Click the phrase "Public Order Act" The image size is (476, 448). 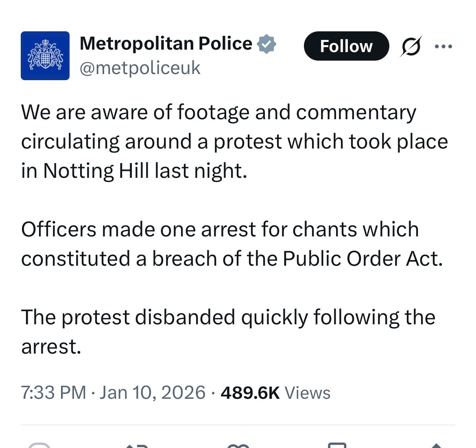pyautogui.click(x=362, y=258)
